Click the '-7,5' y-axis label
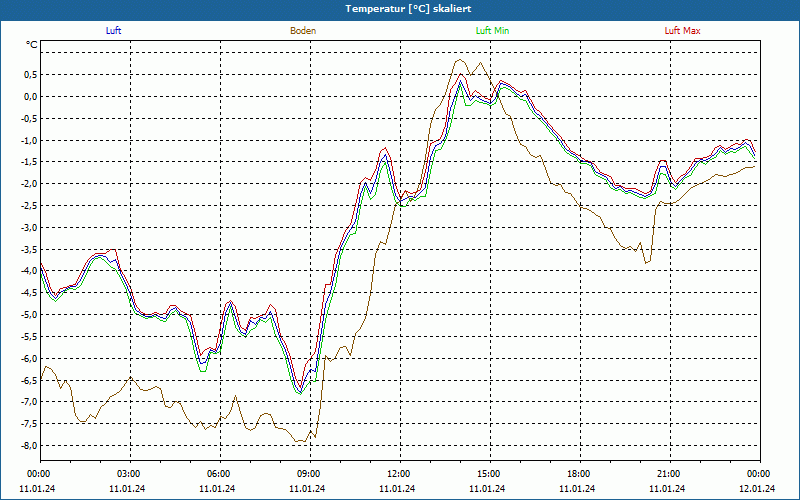 click(x=30, y=423)
